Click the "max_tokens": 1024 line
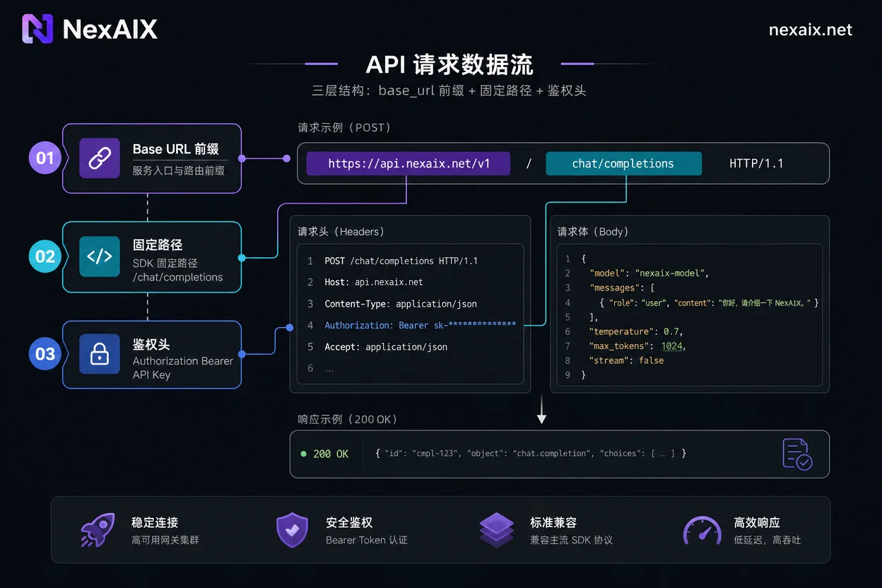 [x=637, y=346]
